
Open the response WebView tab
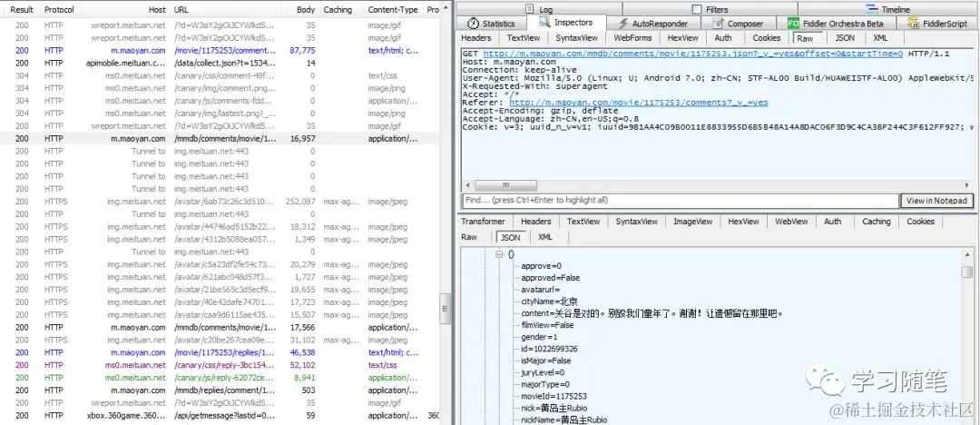pos(791,221)
